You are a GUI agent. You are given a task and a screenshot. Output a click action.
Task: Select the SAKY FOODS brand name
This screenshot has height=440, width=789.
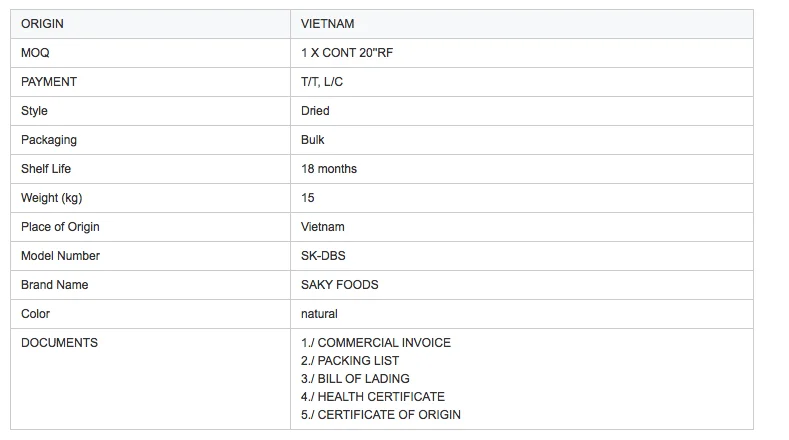(340, 285)
